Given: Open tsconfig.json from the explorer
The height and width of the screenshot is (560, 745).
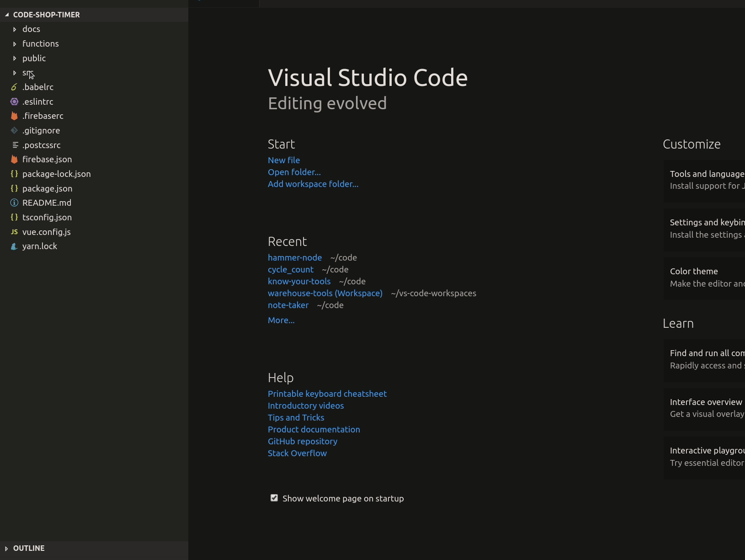Looking at the screenshot, I should (47, 217).
